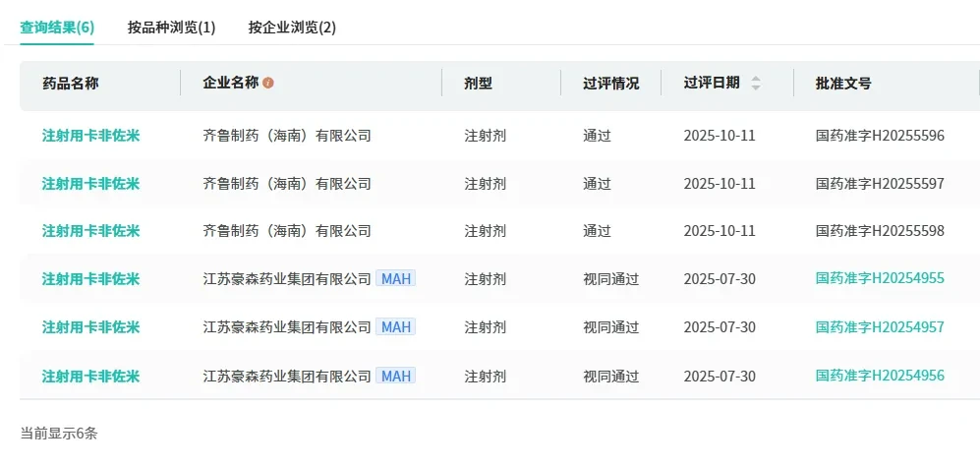This screenshot has height=466, width=980.
Task: Switch to 按品种浏览(1) tab
Action: 171,28
